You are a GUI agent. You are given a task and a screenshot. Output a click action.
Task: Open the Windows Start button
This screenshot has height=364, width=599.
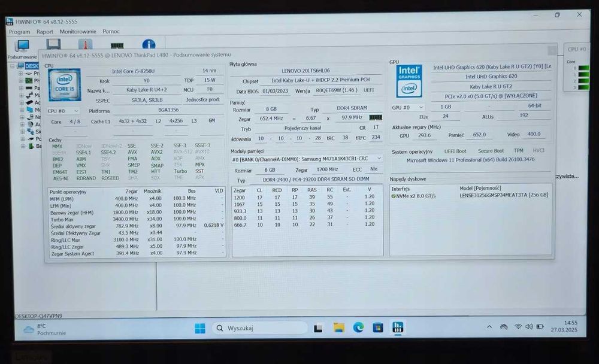point(200,328)
